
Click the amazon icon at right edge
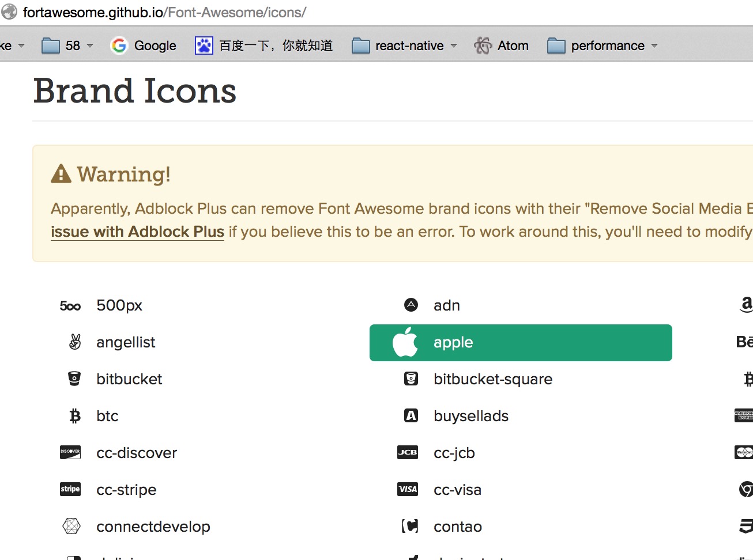[x=747, y=305]
